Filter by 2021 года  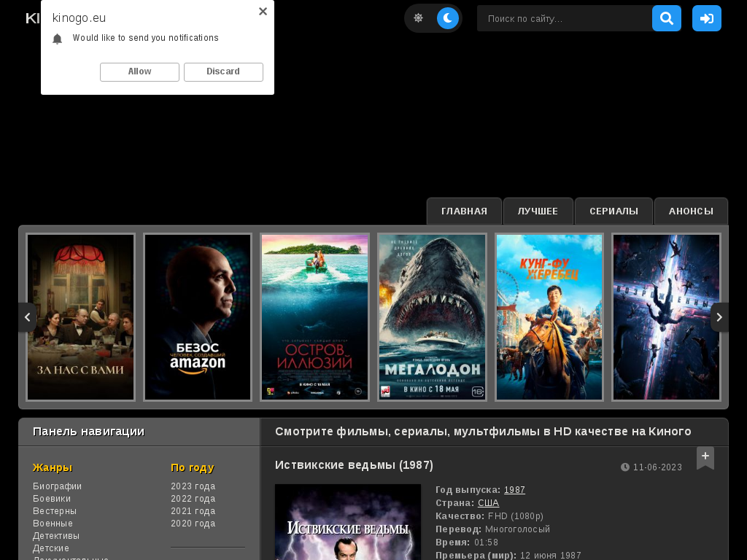tap(193, 511)
